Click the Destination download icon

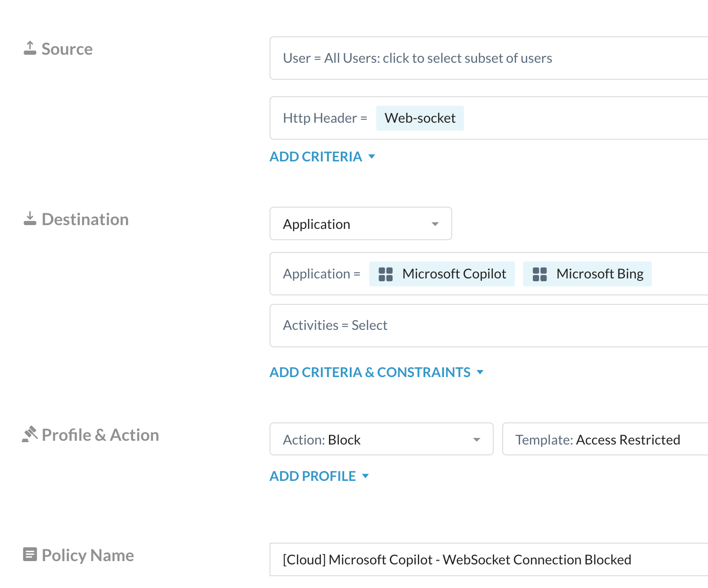[30, 218]
